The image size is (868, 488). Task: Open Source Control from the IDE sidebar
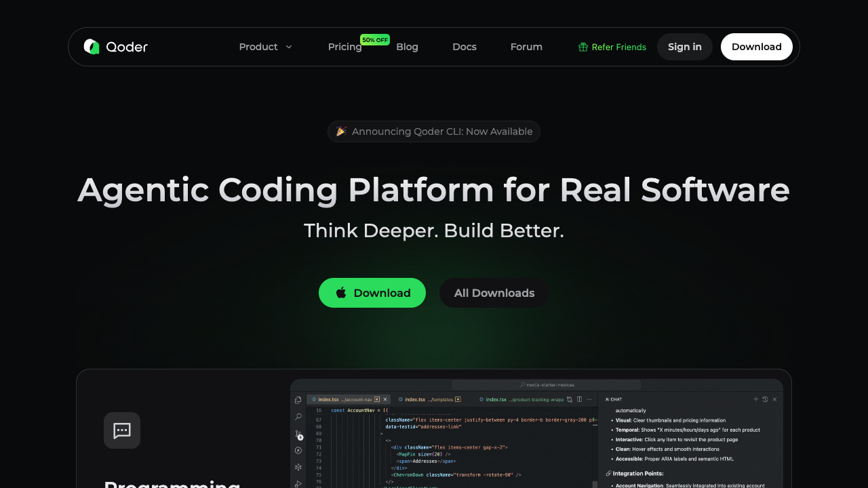[298, 434]
